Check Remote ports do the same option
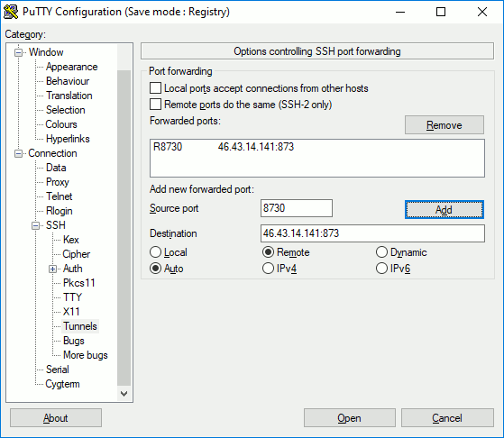 pyautogui.click(x=156, y=105)
